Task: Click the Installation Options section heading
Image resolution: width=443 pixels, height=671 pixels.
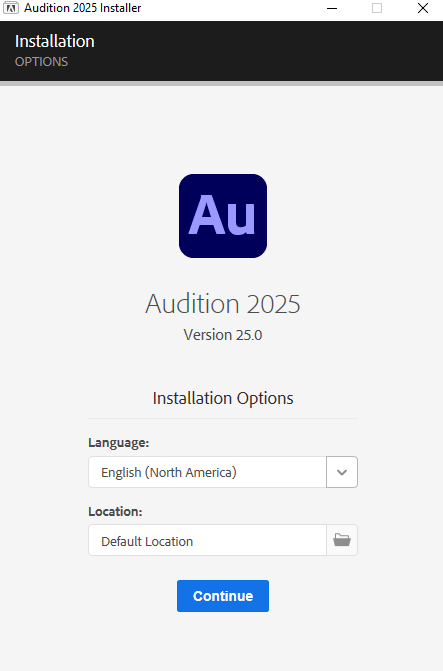Action: click(223, 398)
